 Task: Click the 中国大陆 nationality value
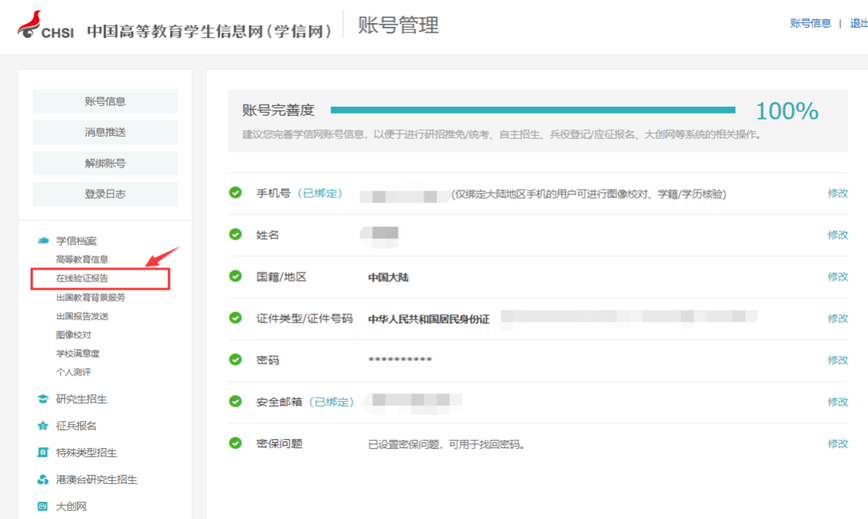(388, 277)
